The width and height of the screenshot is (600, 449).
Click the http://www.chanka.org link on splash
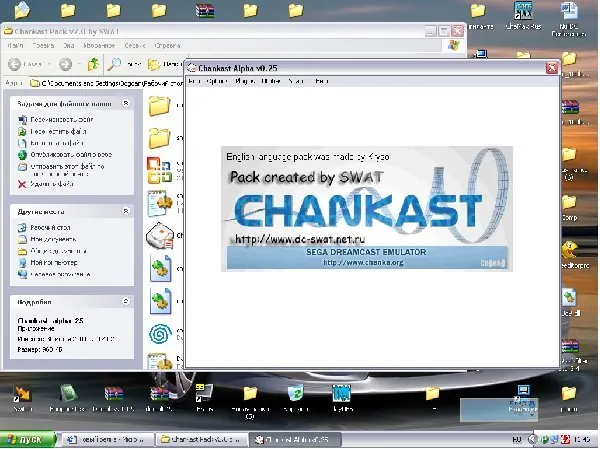[x=363, y=263]
